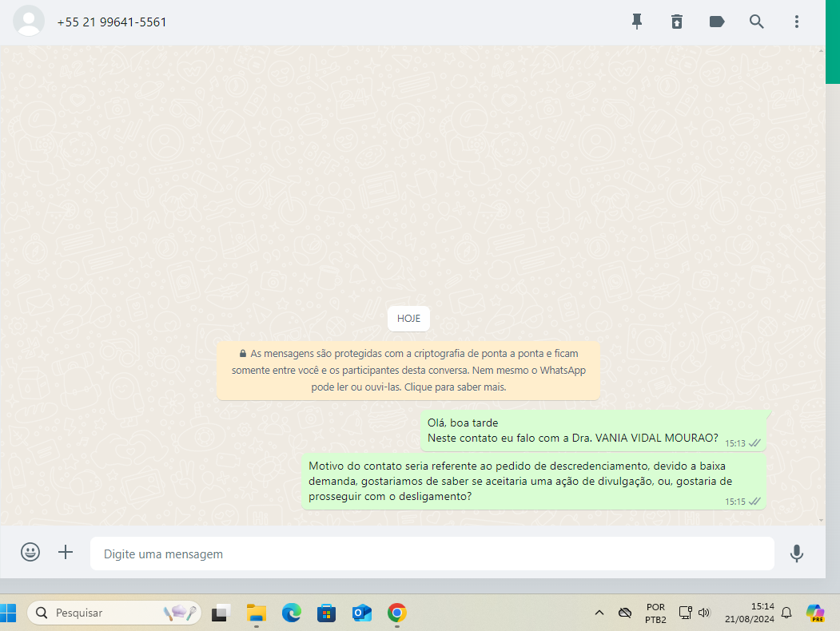840x631 pixels.
Task: Open contact info for +55 21 99641-5561
Action: point(111,22)
